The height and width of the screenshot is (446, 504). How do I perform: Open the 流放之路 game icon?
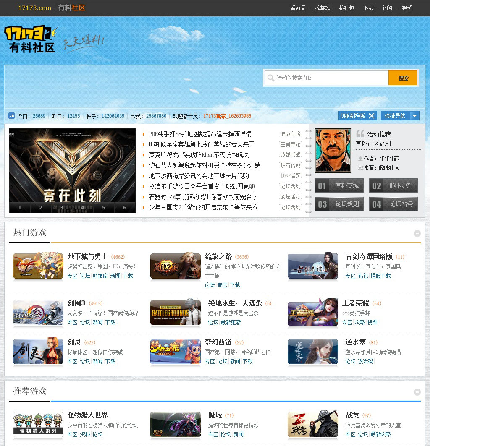pos(175,266)
